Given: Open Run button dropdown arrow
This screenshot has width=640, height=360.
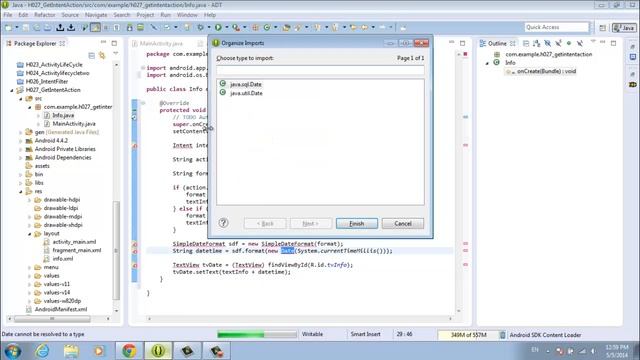Looking at the screenshot, I should click(x=227, y=27).
